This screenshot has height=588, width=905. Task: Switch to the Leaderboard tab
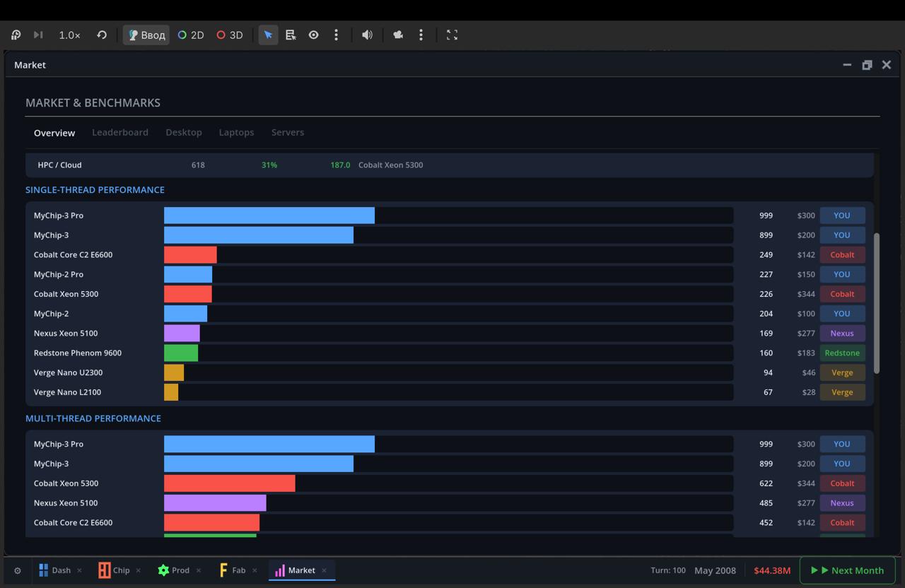pos(120,132)
